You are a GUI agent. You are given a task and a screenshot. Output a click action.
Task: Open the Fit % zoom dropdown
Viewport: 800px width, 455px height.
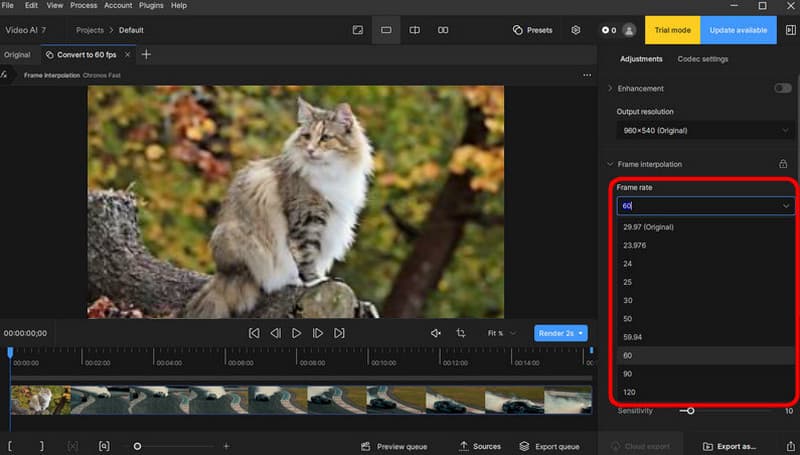[x=502, y=333]
